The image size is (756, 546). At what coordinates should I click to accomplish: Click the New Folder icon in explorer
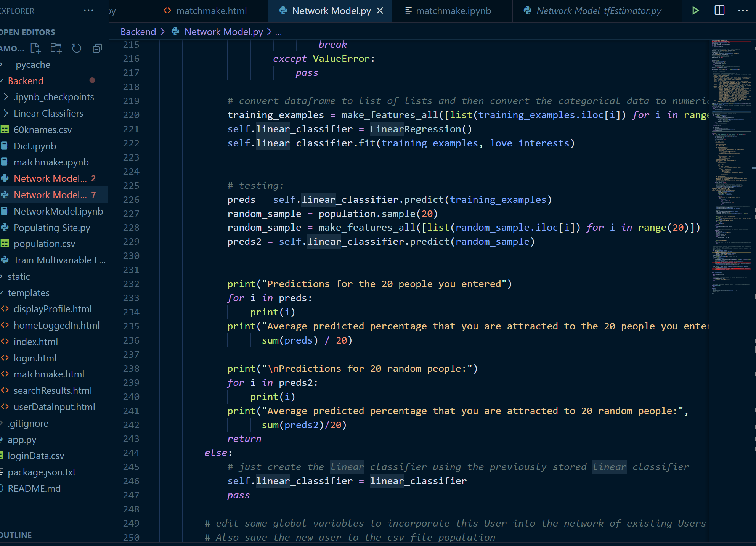pyautogui.click(x=56, y=48)
